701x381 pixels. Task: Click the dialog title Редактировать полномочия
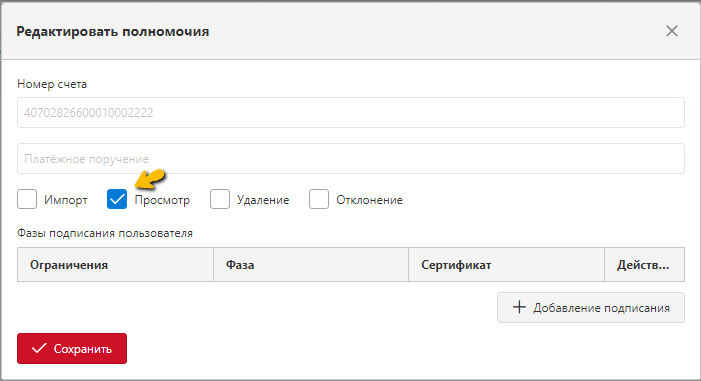[113, 32]
